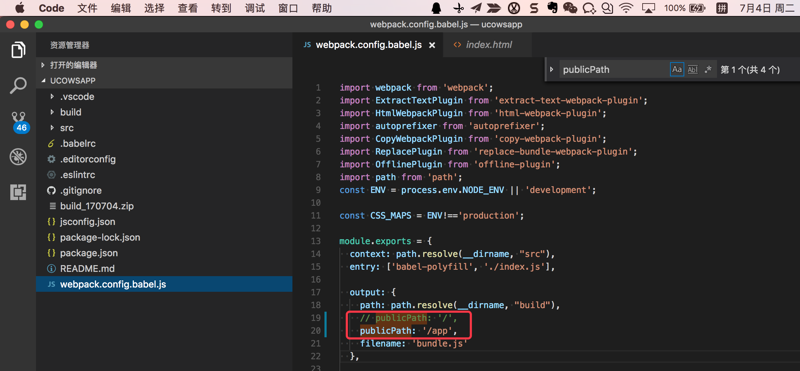Collapse the UCOWSAPP project section
800x371 pixels.
pos(68,81)
